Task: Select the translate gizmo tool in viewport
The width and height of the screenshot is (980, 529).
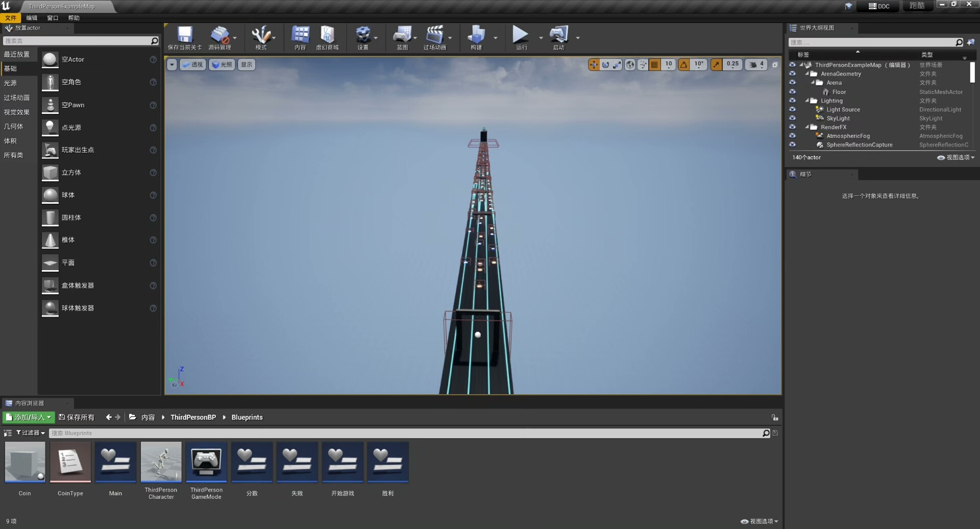Action: click(594, 64)
